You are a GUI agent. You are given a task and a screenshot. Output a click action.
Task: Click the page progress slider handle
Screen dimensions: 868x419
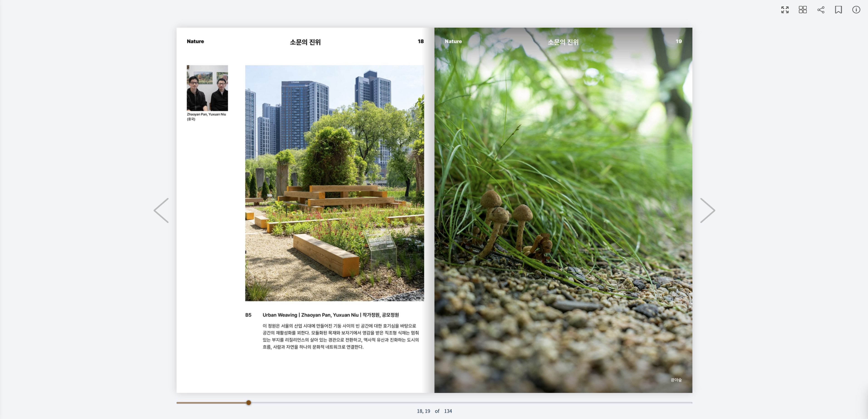(x=249, y=402)
